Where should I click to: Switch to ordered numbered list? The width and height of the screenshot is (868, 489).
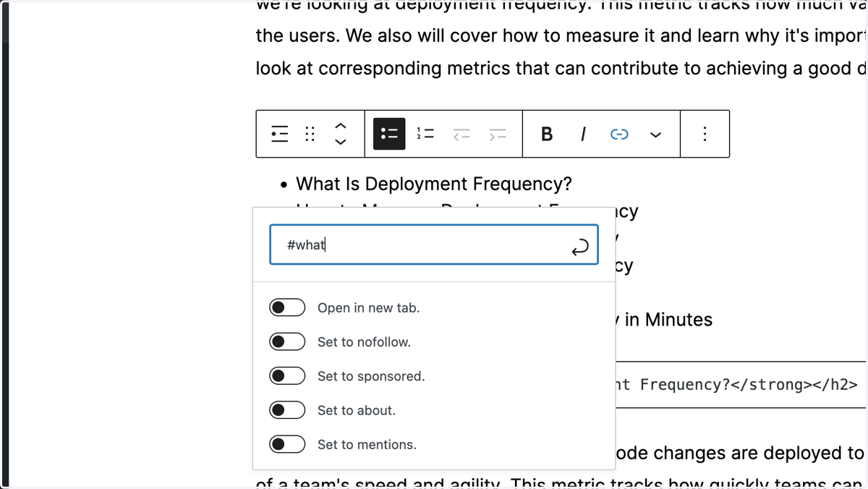(425, 134)
